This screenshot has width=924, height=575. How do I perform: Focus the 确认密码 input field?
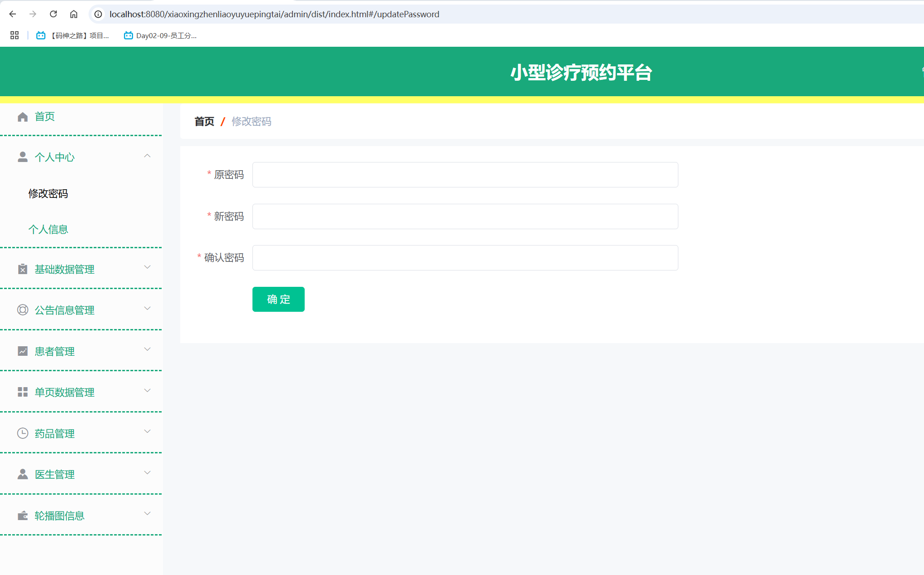coord(465,258)
